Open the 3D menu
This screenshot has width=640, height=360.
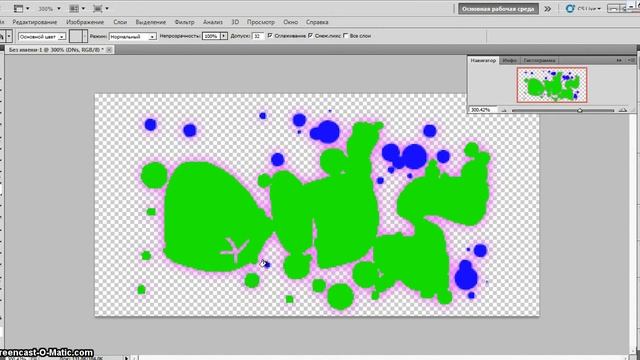235,22
